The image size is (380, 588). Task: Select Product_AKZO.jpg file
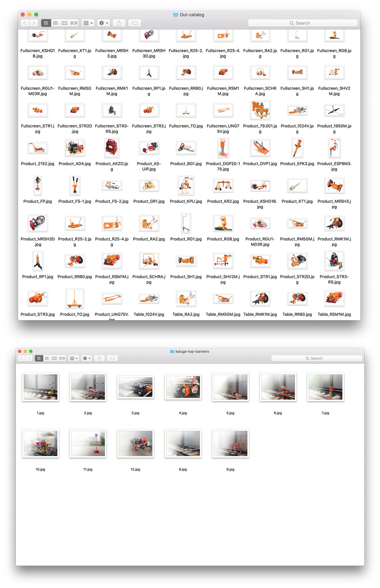(x=112, y=148)
